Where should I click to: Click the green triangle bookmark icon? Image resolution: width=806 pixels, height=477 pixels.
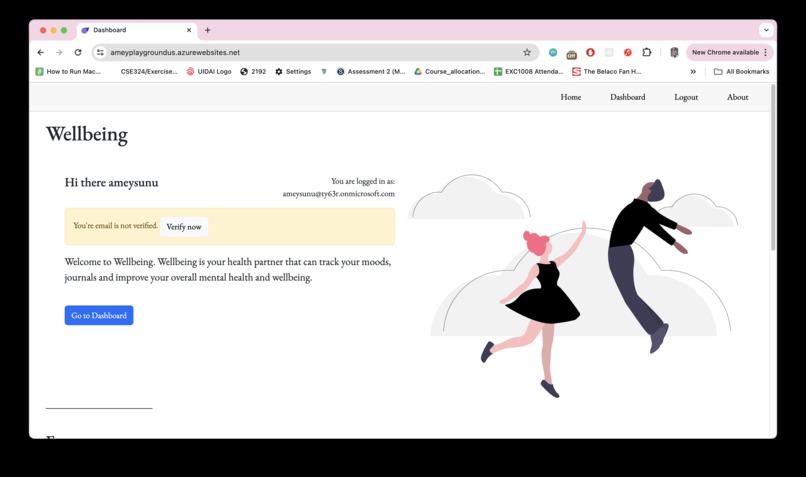pyautogui.click(x=324, y=71)
